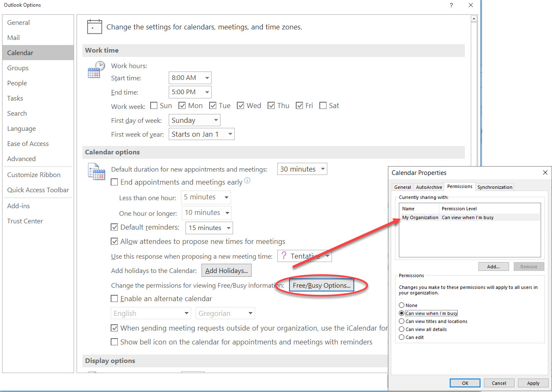Click the calendar icon in the settings header

point(94,26)
